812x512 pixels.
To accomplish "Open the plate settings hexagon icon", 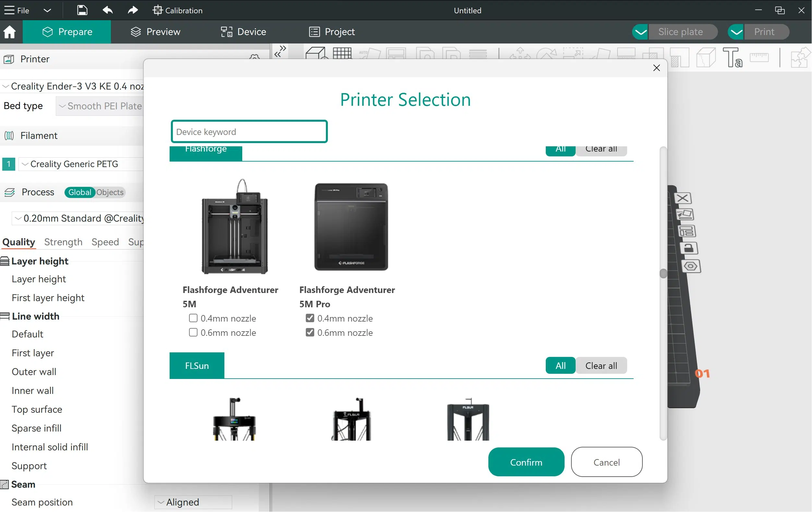I will pos(691,266).
